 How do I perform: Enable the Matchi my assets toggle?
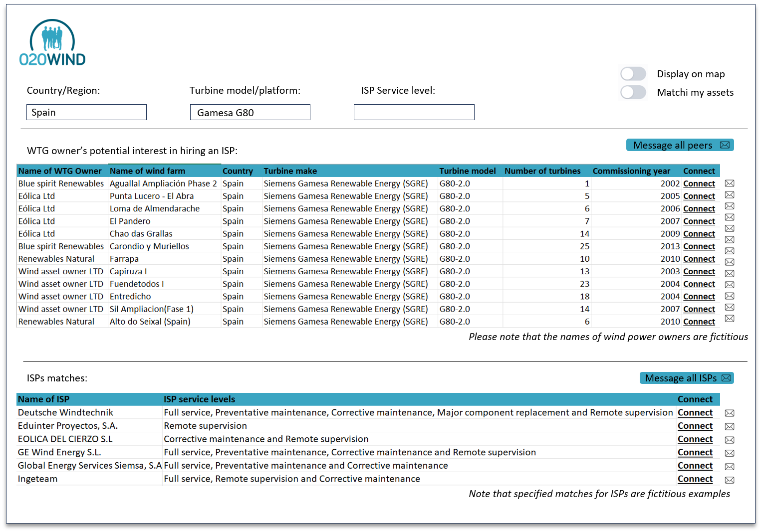[633, 92]
